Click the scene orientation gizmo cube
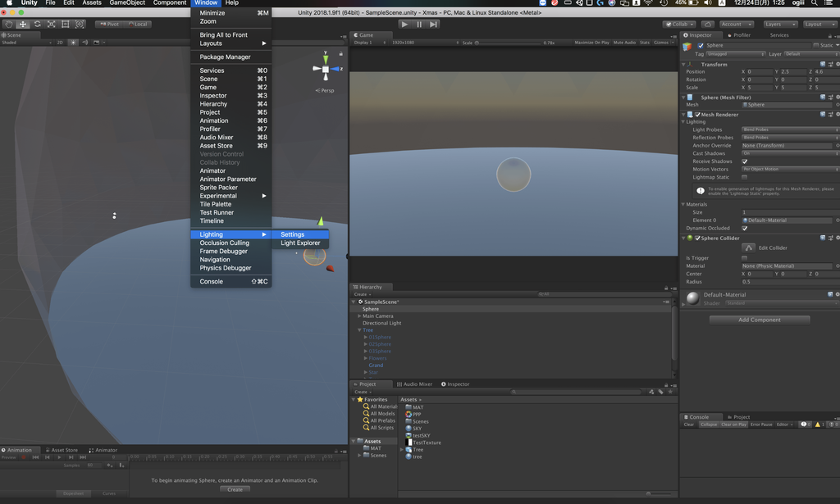 click(325, 69)
